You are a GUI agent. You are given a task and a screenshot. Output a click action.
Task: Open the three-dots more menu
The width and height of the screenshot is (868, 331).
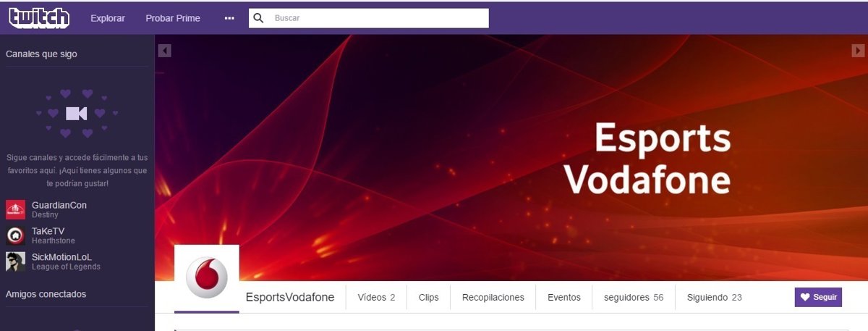tap(230, 18)
